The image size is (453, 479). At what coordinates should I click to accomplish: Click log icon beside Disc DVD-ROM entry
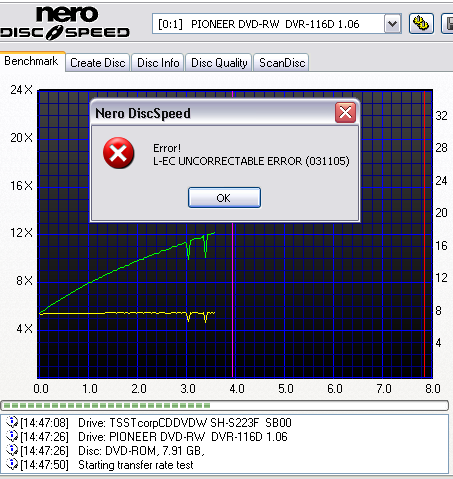click(x=12, y=450)
